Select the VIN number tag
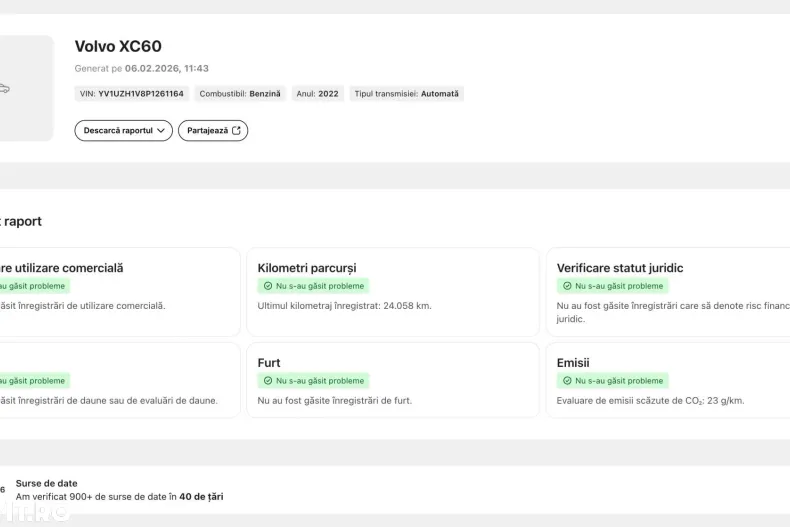Screen dimensions: 790x527 131,94
